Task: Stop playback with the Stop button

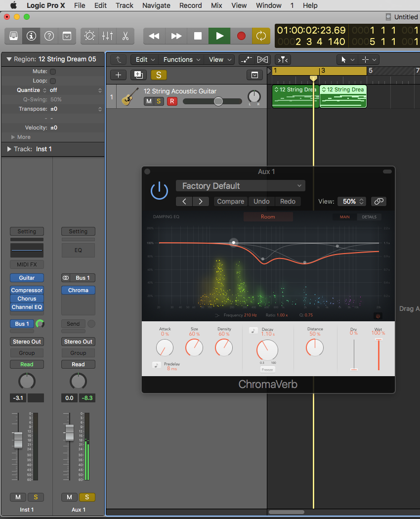Action: (198, 36)
